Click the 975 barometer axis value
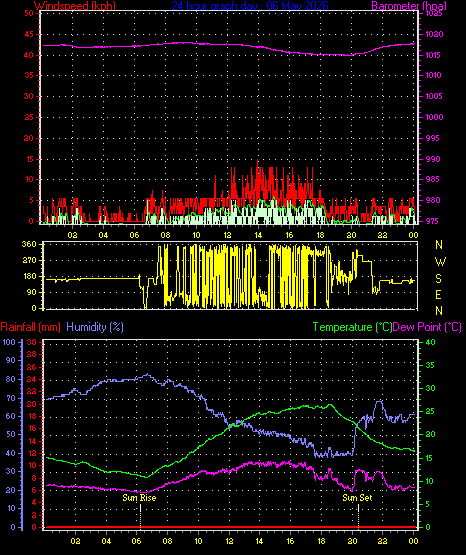This screenshot has width=466, height=555. 433,221
